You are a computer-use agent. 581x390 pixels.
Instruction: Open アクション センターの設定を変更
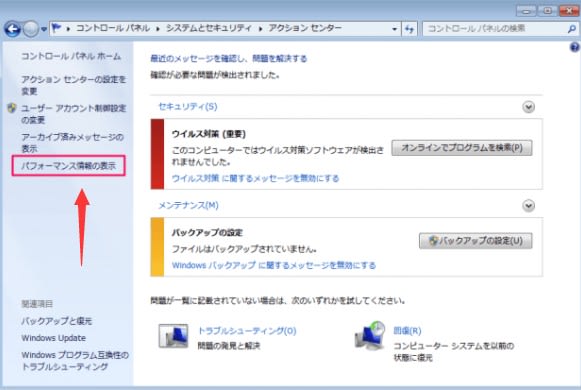[x=73, y=85]
